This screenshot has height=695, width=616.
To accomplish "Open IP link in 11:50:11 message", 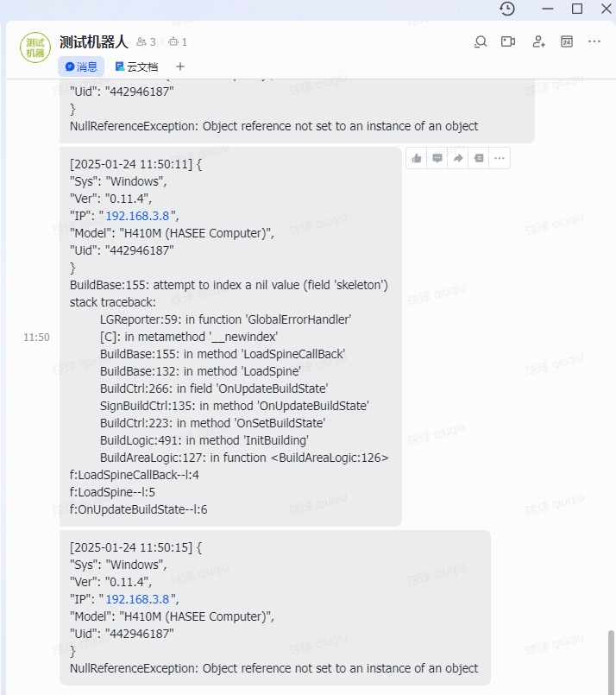I will 137,216.
